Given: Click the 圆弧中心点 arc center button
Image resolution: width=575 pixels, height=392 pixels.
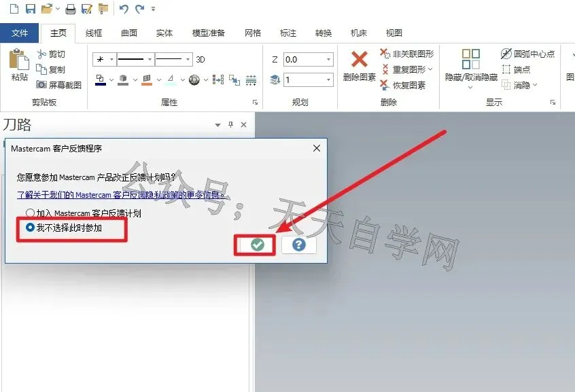Looking at the screenshot, I should pyautogui.click(x=527, y=54).
